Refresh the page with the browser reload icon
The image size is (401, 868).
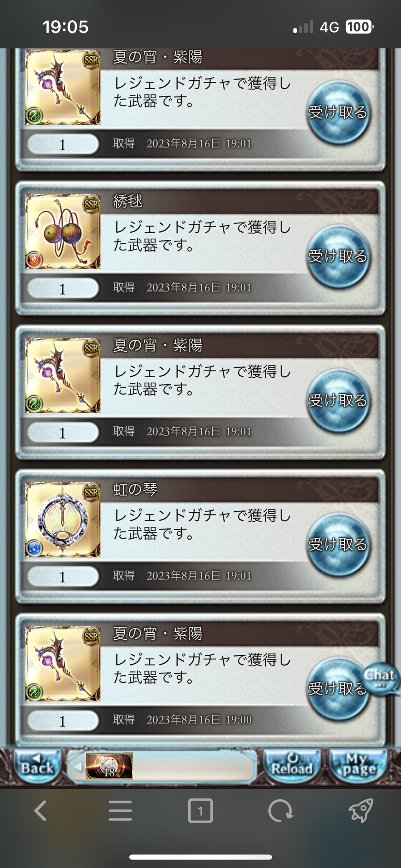pyautogui.click(x=280, y=811)
